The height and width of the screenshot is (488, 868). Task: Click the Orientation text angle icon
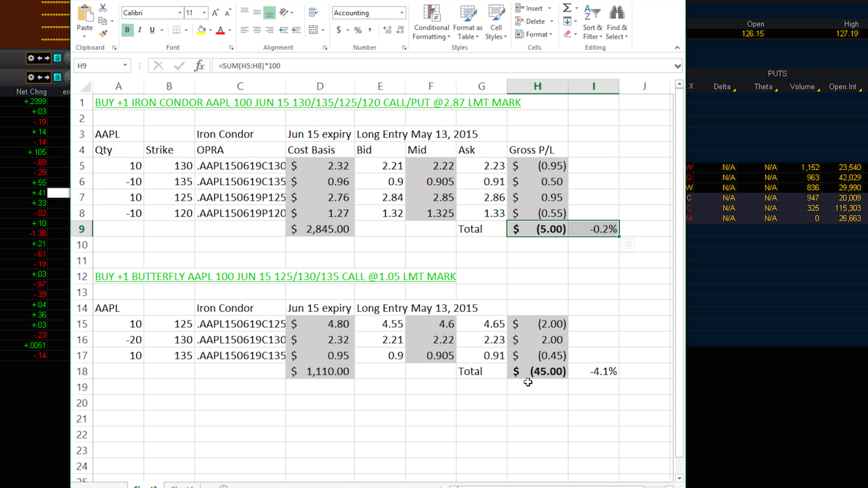[x=285, y=12]
